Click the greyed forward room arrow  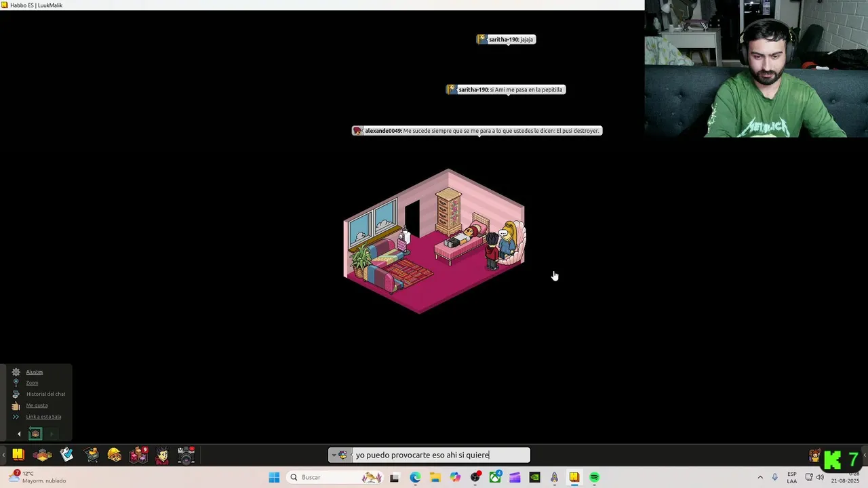point(52,434)
